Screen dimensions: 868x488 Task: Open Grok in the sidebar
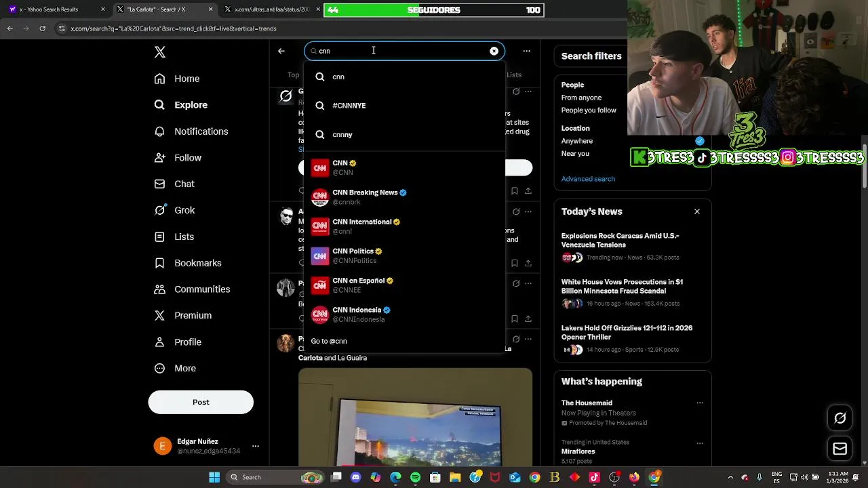[174, 210]
